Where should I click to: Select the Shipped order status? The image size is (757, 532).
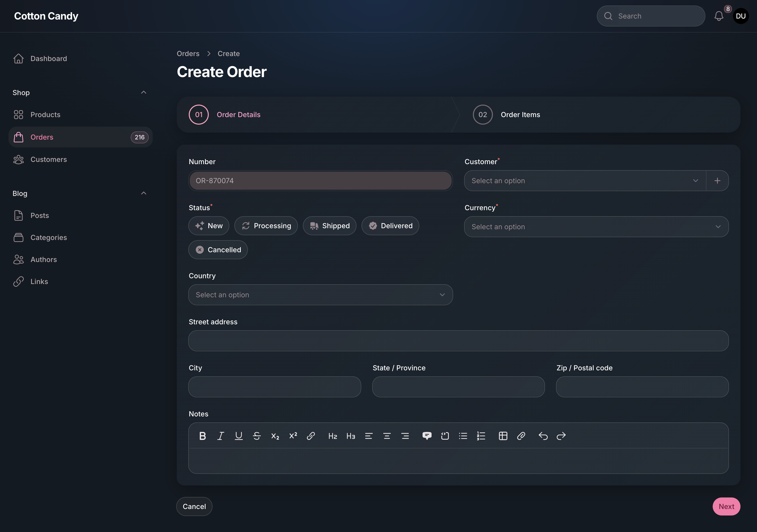(329, 226)
